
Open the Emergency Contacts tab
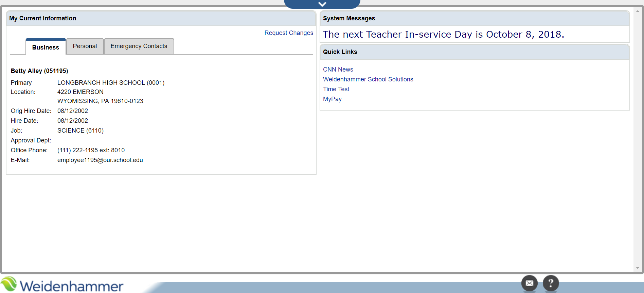139,46
